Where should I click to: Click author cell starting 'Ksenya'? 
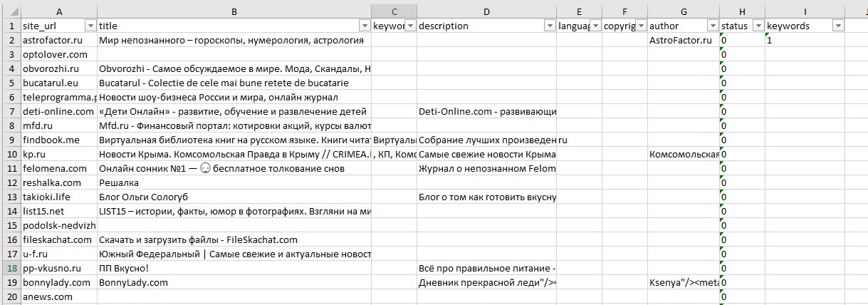point(683,282)
